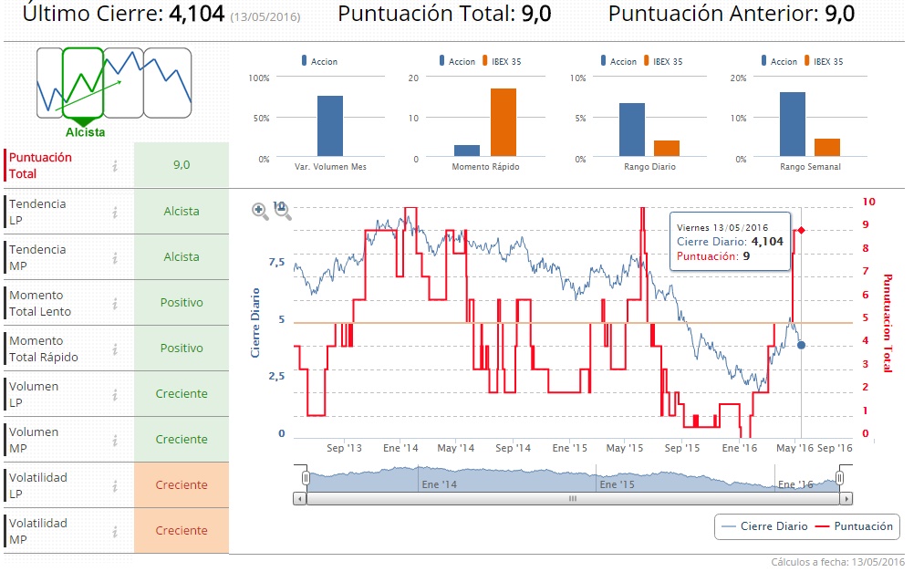924x572 pixels.
Task: Click the blue dot Cierre Diario marker
Action: tap(801, 345)
